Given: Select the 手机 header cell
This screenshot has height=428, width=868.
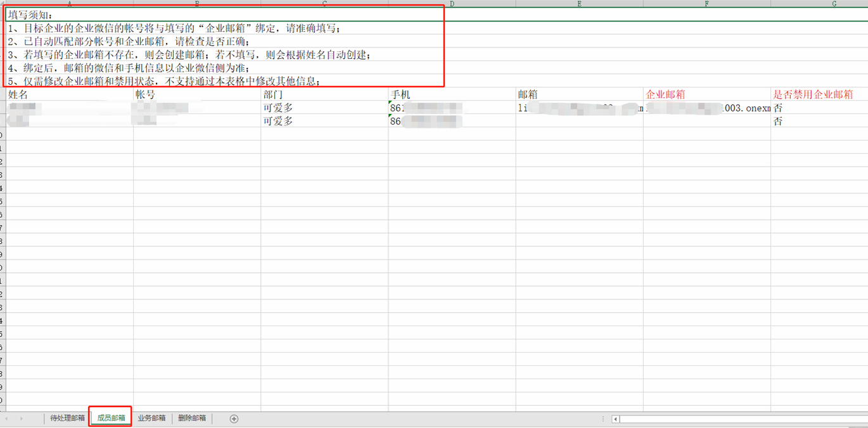Looking at the screenshot, I should (452, 94).
